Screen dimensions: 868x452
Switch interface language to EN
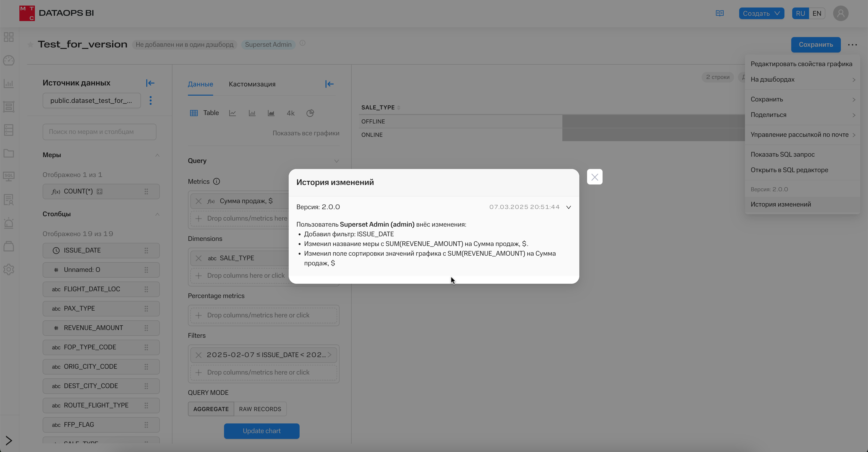click(817, 13)
